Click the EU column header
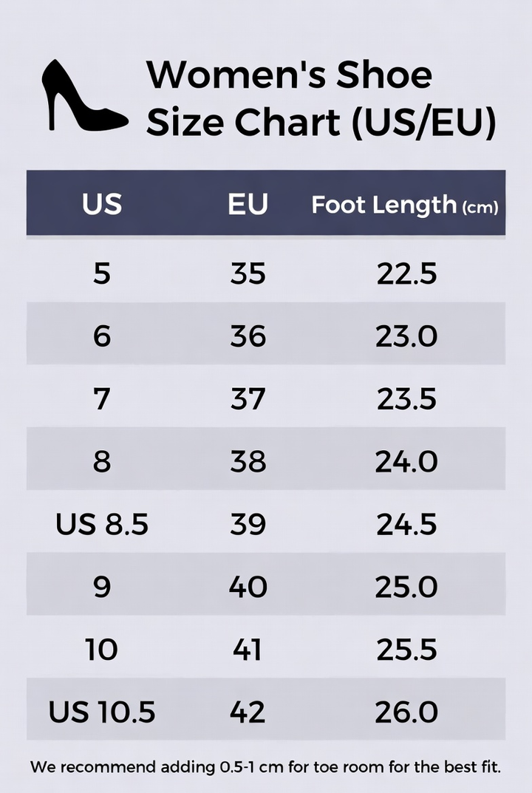The image size is (532, 793). 248,204
